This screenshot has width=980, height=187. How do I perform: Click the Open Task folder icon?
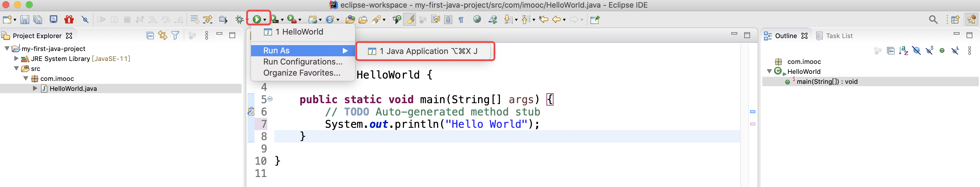pos(363,19)
